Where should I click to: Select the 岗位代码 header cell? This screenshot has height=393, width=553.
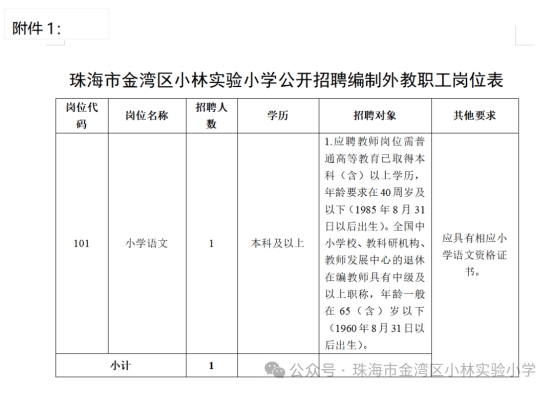pos(82,116)
